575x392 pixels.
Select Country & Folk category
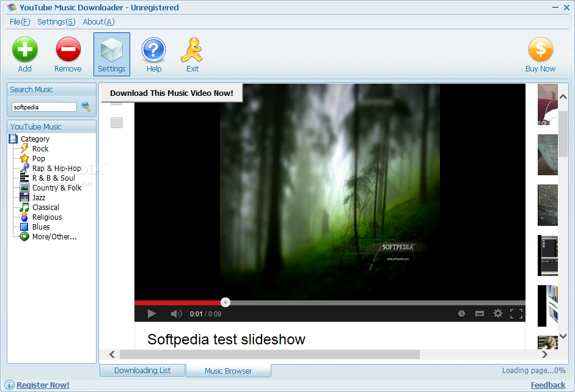[x=57, y=188]
